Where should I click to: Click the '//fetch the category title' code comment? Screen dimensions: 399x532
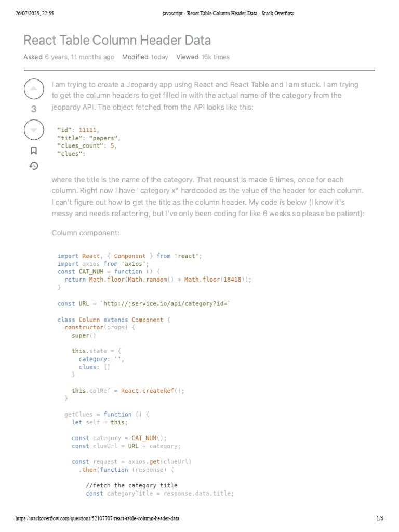(x=131, y=485)
